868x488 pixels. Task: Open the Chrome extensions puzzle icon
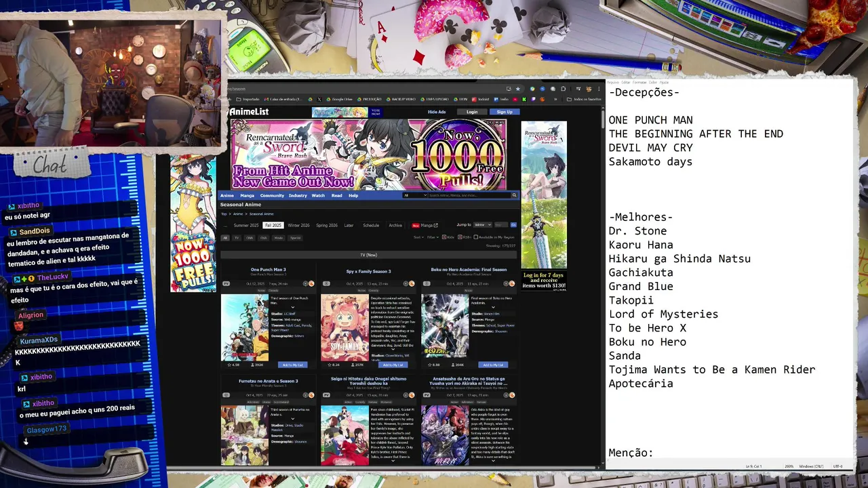[x=563, y=89]
